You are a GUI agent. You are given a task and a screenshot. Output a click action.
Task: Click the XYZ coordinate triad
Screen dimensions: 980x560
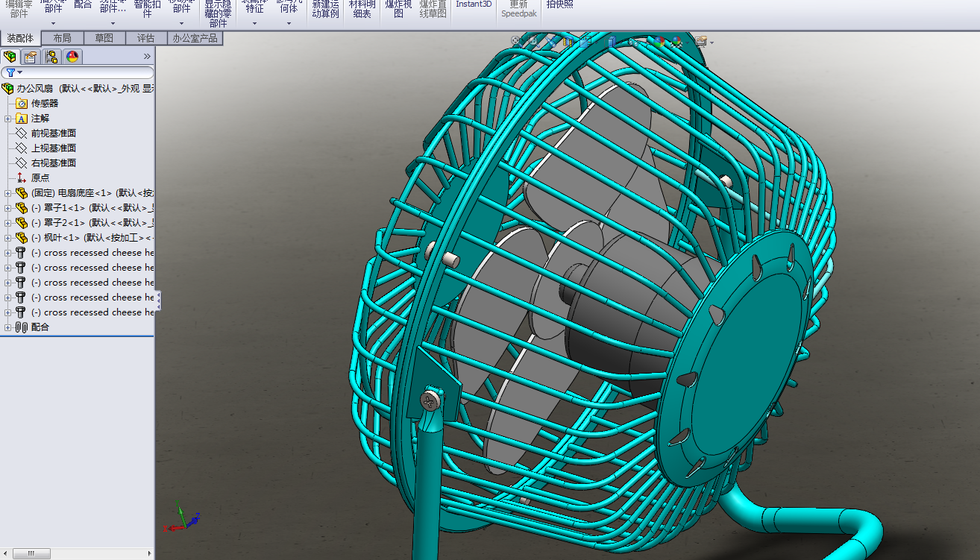pos(181,519)
